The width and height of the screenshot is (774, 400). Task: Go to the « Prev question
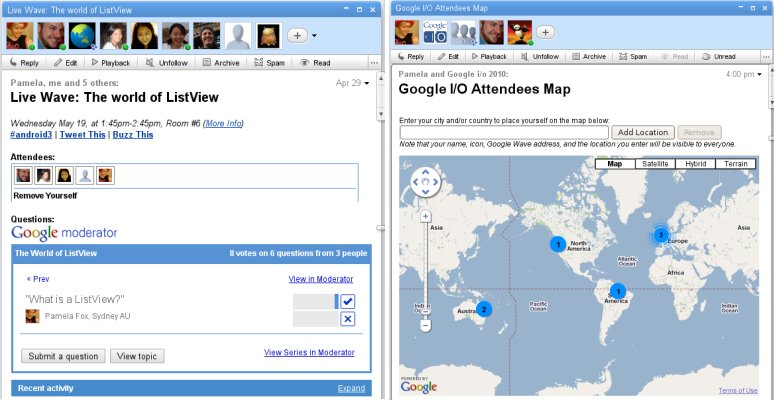click(x=38, y=279)
